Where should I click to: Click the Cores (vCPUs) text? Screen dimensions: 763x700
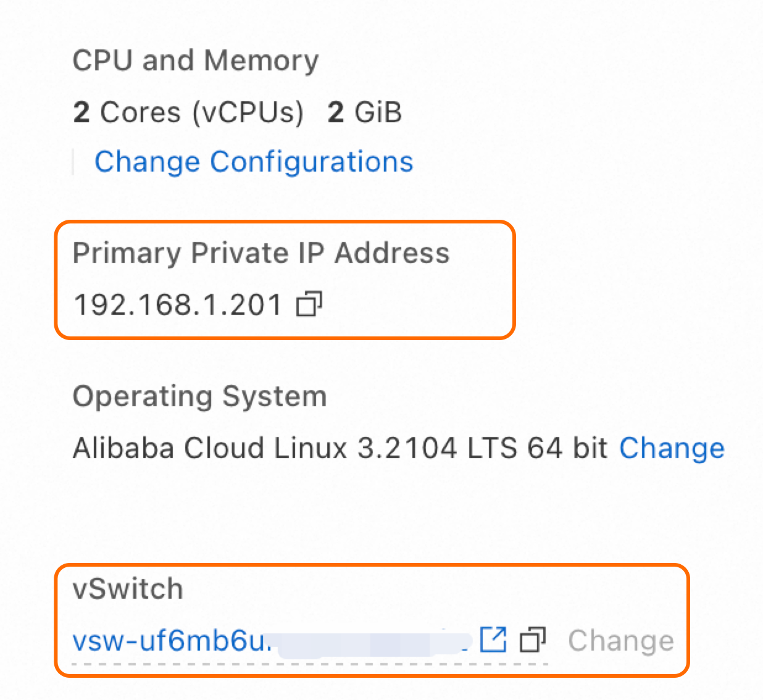(202, 112)
